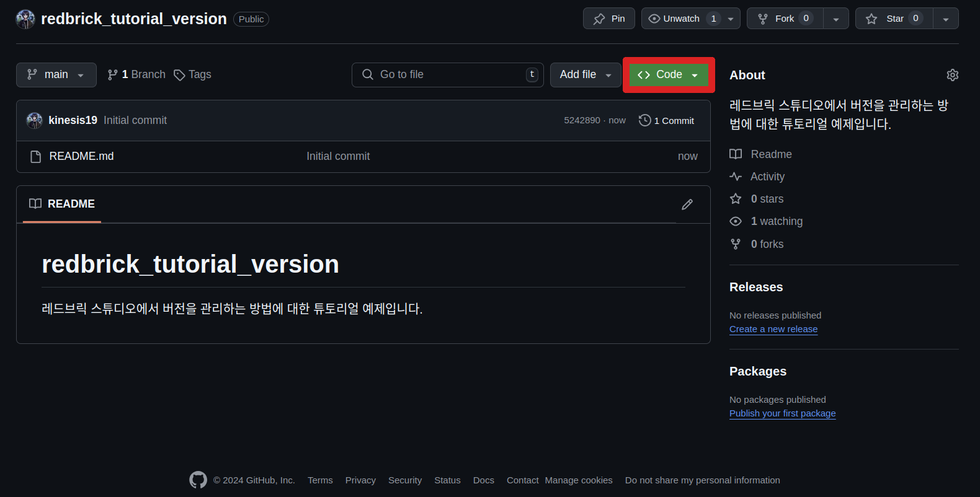The width and height of the screenshot is (980, 497).
Task: Open commit hash 5242890
Action: coord(582,120)
